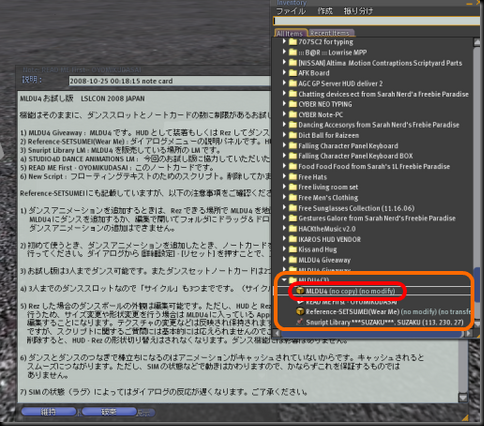Switch to the Recent Items tab
The image size is (484, 426).
click(330, 33)
